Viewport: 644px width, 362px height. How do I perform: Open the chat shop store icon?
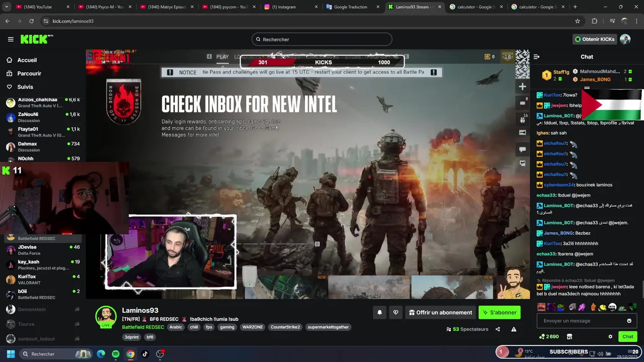coord(570,337)
